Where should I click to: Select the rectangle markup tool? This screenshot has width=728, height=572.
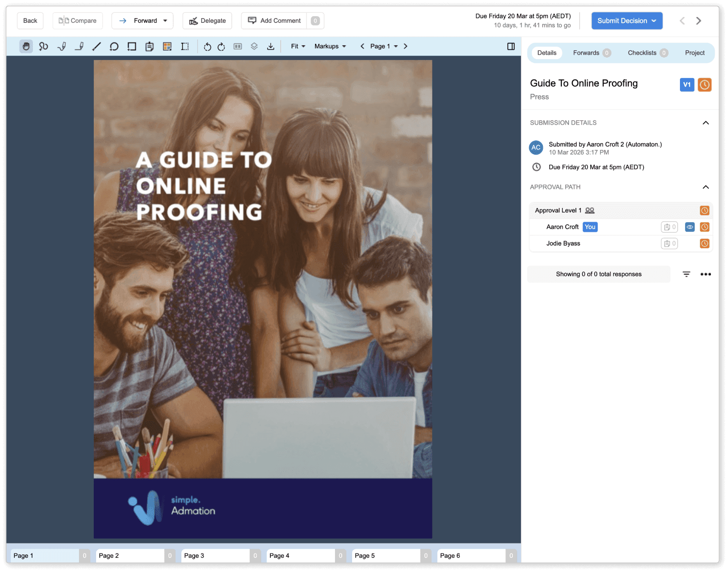pos(132,46)
